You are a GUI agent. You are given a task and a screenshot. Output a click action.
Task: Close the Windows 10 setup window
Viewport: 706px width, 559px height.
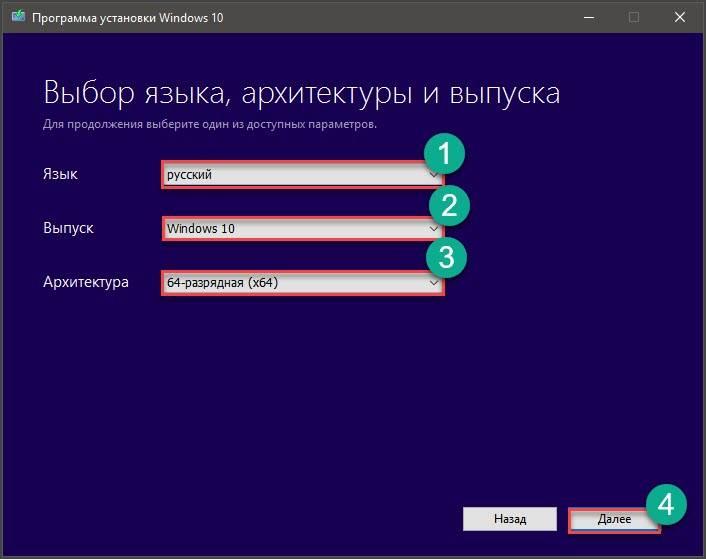680,18
